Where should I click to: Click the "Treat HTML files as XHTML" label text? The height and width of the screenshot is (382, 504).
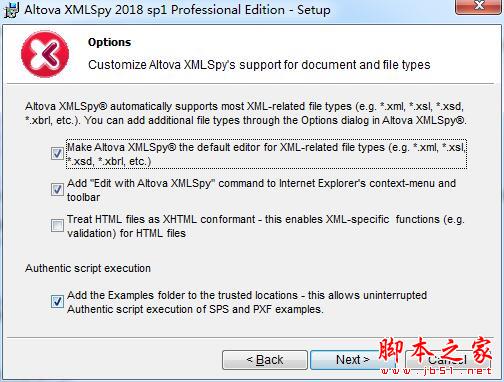(266, 226)
